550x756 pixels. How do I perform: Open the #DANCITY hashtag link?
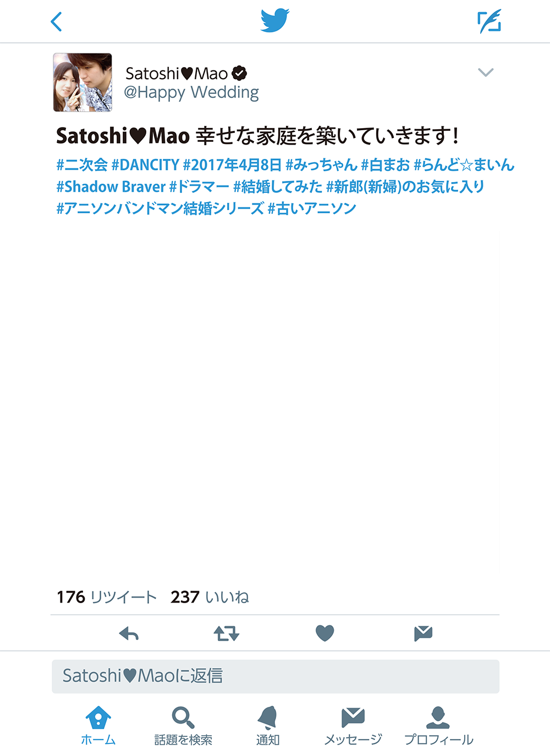pos(145,164)
